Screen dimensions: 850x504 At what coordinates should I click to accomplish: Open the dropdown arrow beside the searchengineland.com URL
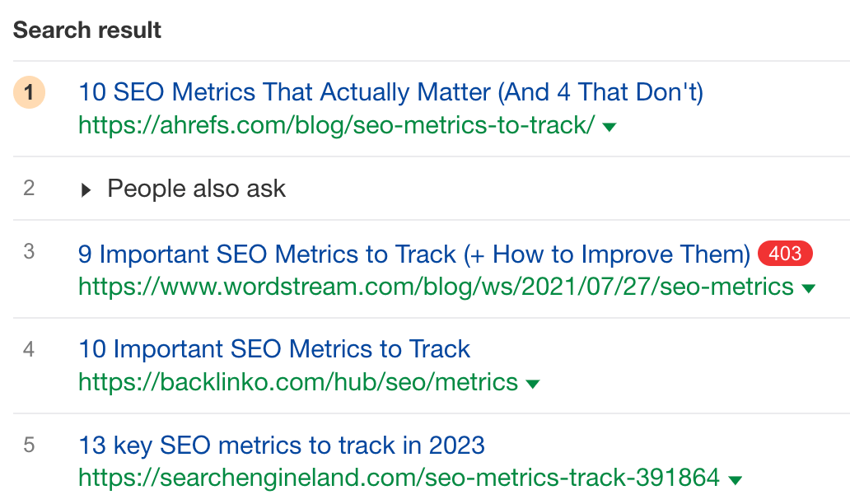[736, 479]
